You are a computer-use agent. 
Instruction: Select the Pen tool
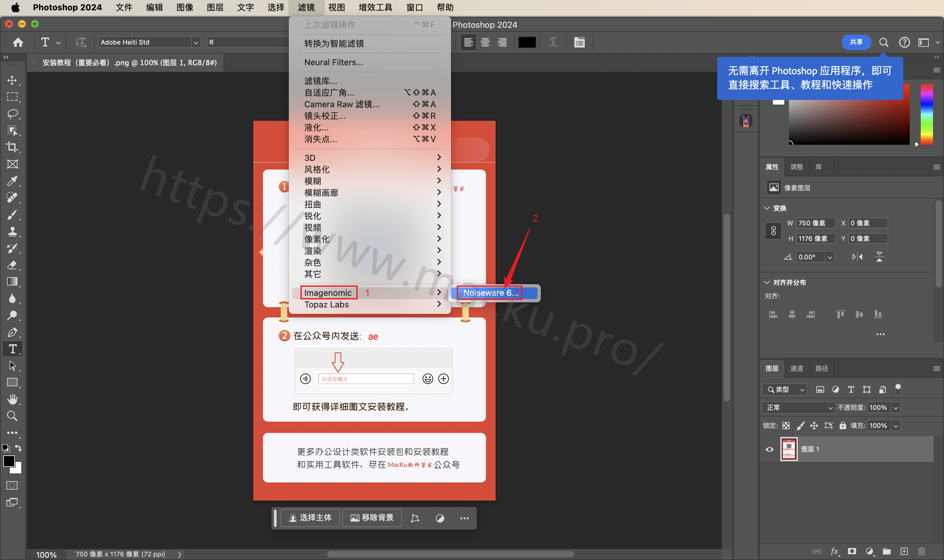12,332
